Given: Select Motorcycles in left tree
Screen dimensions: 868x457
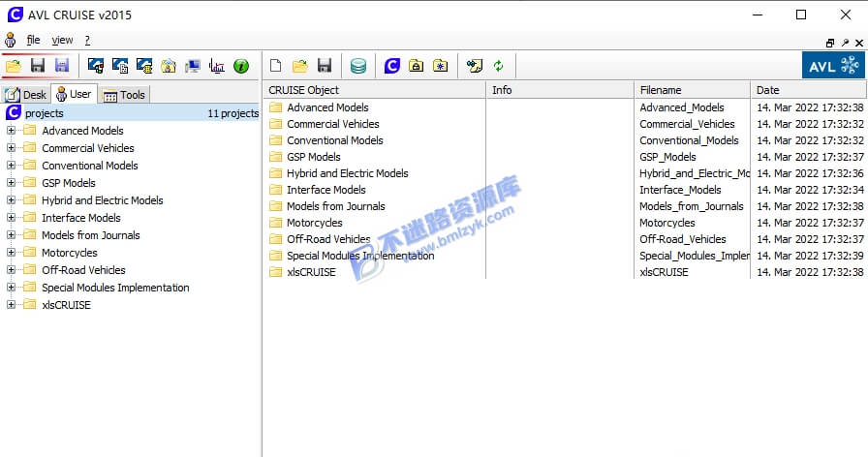Looking at the screenshot, I should coord(70,253).
